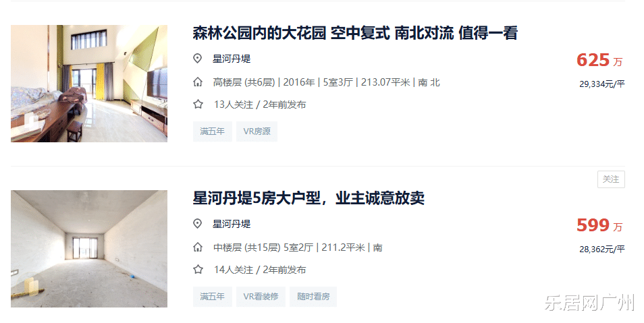Viewport: 644px width, 323px height.
Task: View empty room photo of second listing
Action: point(89,249)
